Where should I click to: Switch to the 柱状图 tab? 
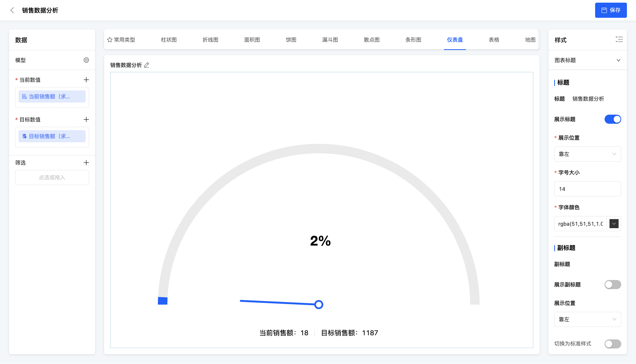(x=169, y=40)
